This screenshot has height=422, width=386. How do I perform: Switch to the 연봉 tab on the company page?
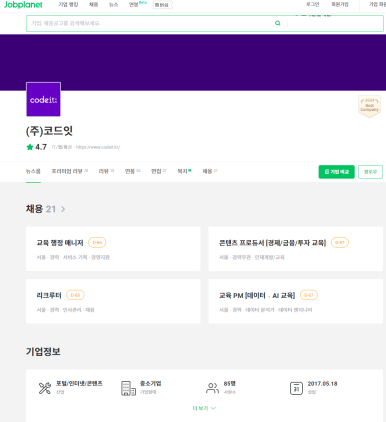point(132,171)
